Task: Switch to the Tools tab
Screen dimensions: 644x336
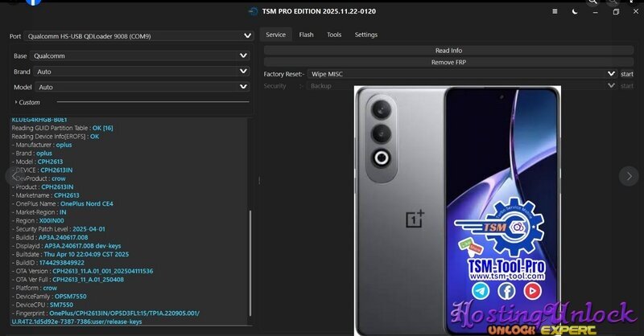Action: 334,35
